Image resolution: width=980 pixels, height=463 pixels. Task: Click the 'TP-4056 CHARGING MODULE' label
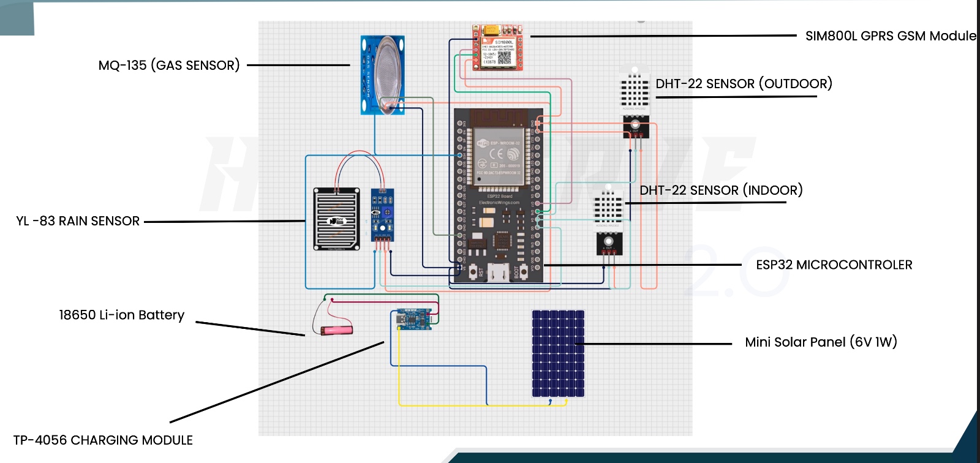[x=103, y=440]
